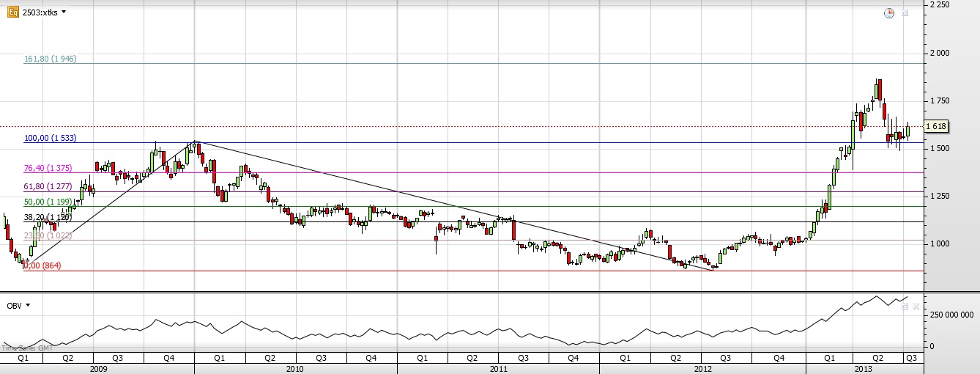Viewport: 980px width, 374px height.
Task: Click the 2012 year label on time axis
Action: (x=702, y=368)
